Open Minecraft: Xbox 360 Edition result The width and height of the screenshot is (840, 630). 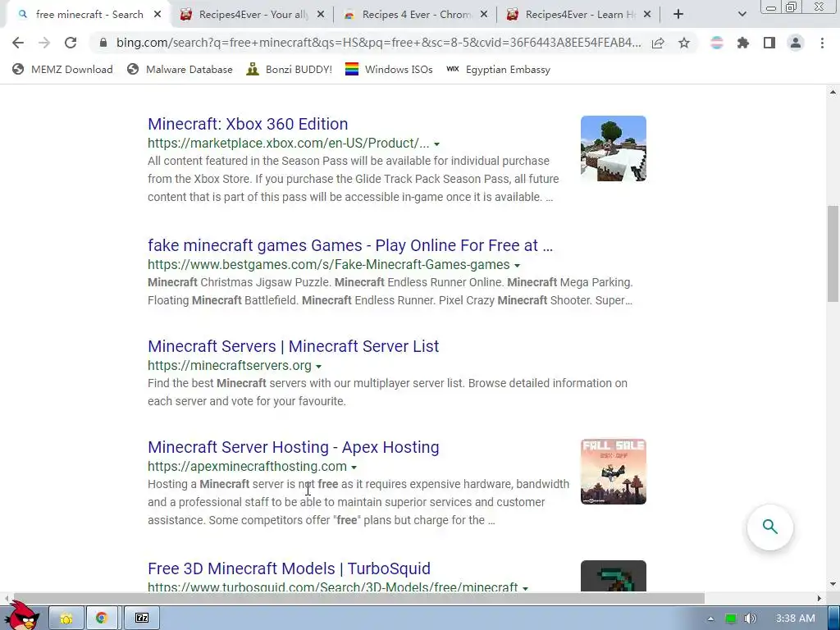[248, 124]
